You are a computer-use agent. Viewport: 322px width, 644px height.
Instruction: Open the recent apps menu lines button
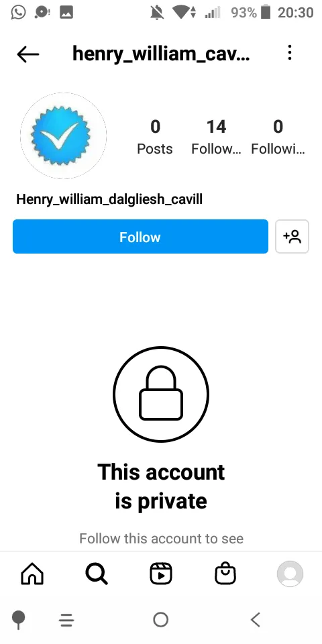pyautogui.click(x=66, y=620)
